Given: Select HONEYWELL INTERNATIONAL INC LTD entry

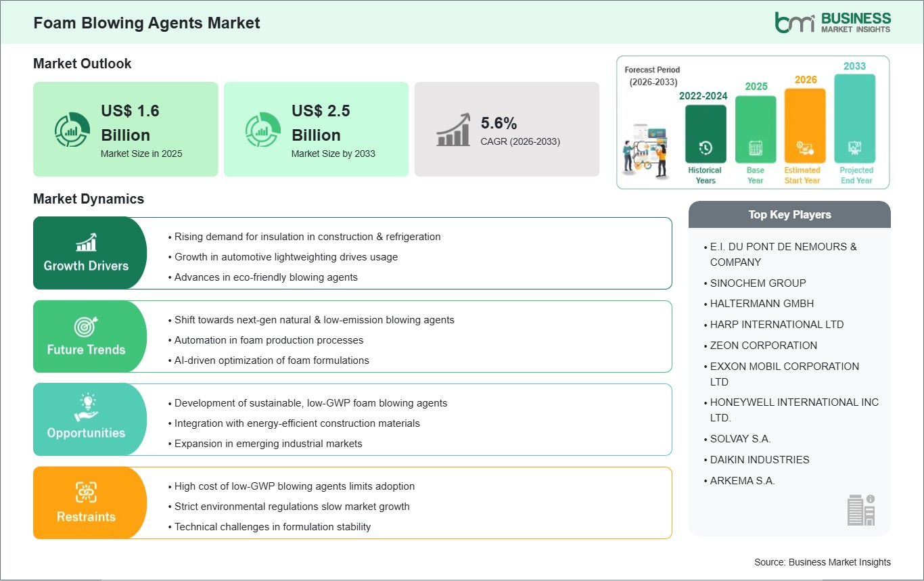Looking at the screenshot, I should point(793,409).
